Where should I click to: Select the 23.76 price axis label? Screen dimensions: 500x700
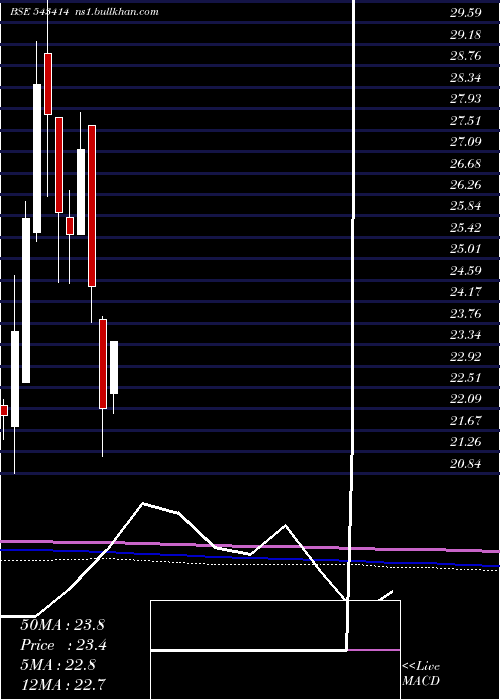pyautogui.click(x=466, y=314)
